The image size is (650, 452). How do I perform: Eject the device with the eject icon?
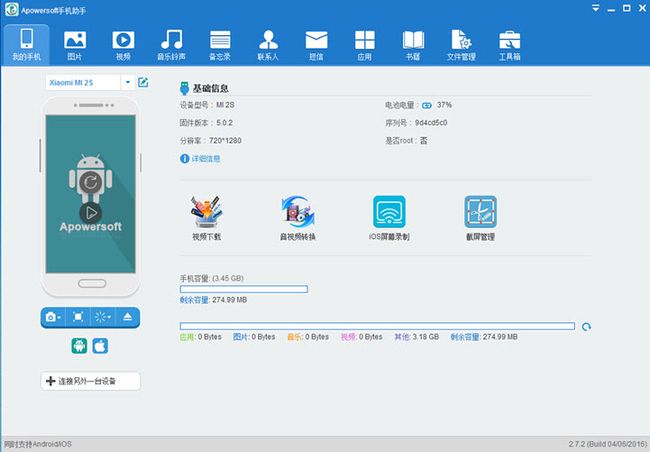click(128, 317)
